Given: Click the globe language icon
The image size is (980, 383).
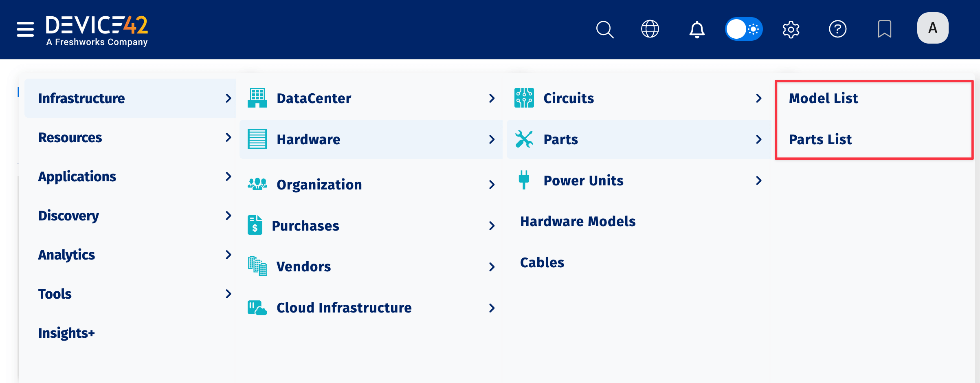Looking at the screenshot, I should [x=650, y=29].
